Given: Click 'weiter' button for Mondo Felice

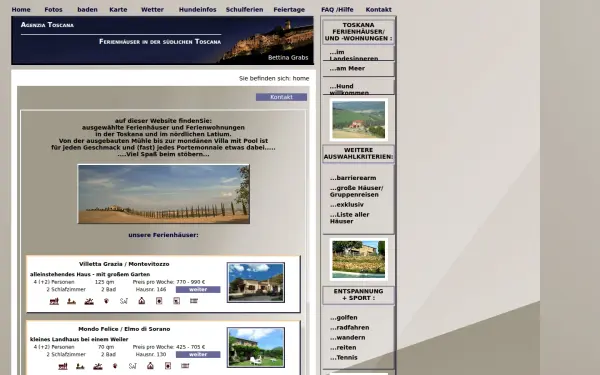Looking at the screenshot, I should coord(198,355).
